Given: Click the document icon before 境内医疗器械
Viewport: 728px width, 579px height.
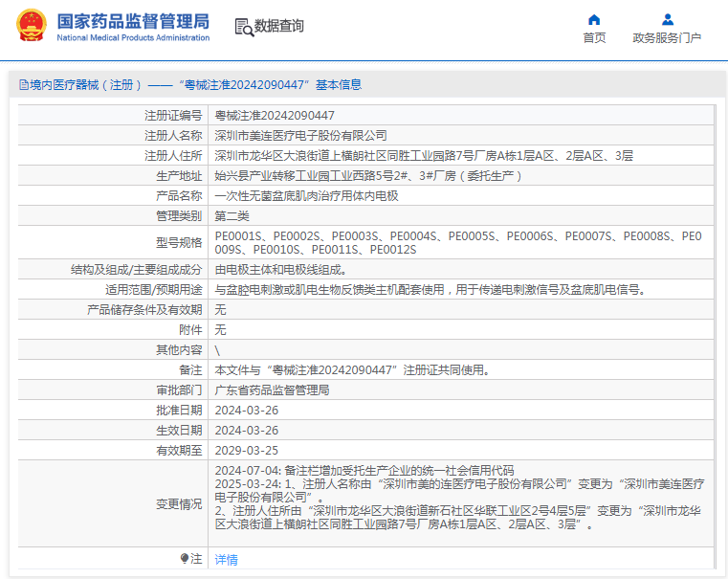Looking at the screenshot, I should pyautogui.click(x=23, y=85).
